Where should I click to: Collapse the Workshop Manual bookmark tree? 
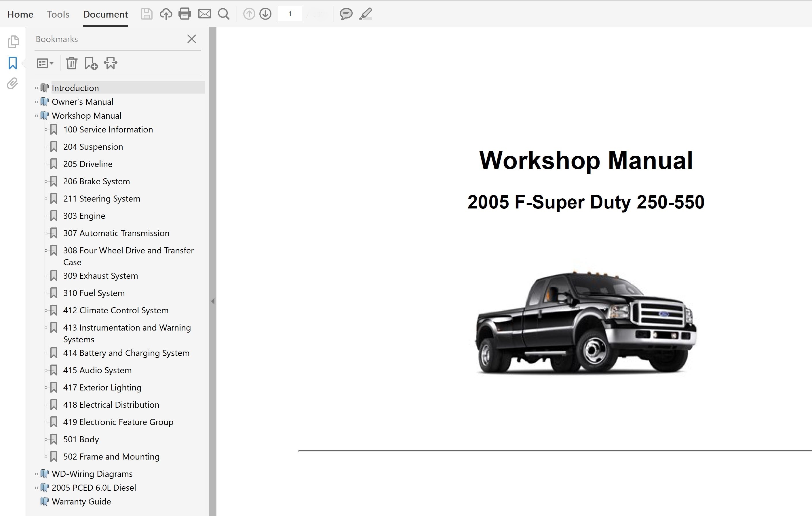pos(37,116)
